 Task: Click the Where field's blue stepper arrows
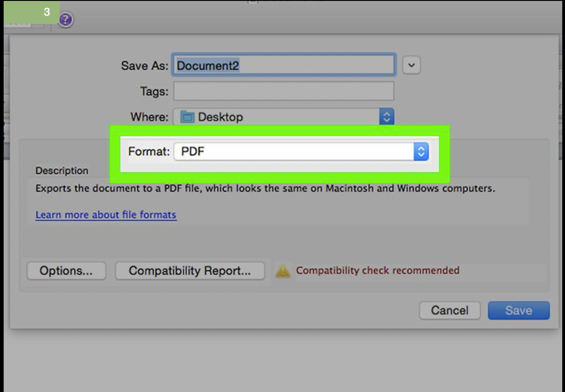pyautogui.click(x=387, y=117)
